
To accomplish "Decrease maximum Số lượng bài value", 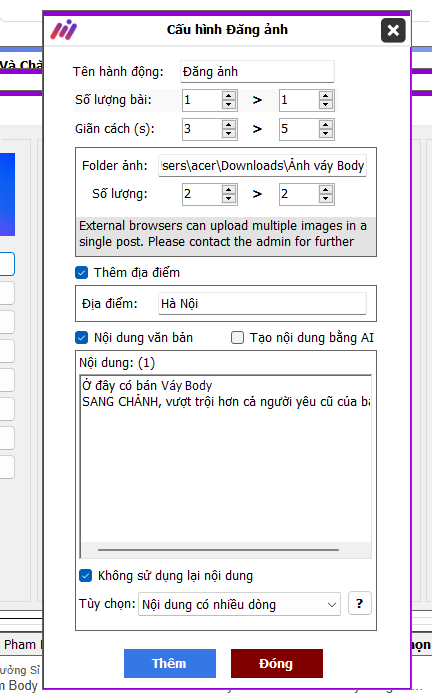I will (325, 104).
